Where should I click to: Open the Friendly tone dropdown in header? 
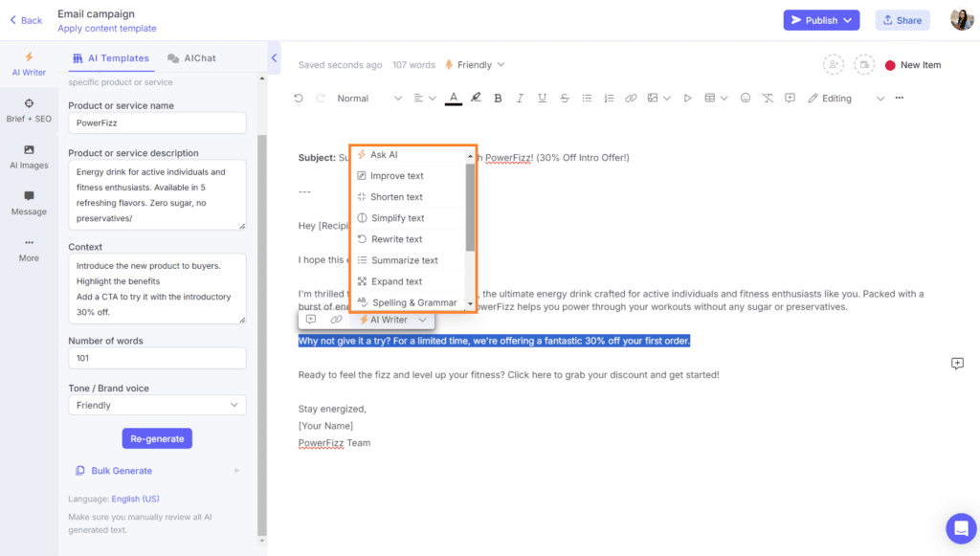[x=475, y=65]
